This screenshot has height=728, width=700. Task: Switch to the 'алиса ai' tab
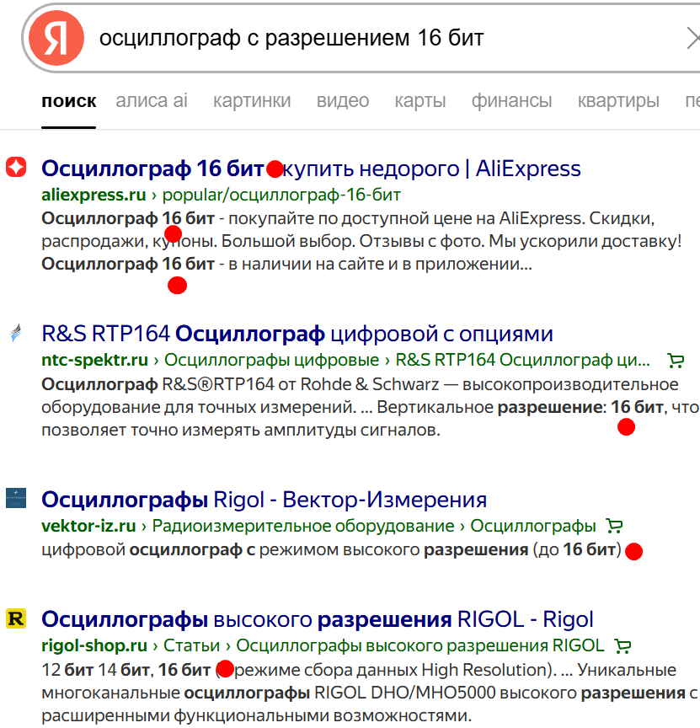(x=152, y=101)
